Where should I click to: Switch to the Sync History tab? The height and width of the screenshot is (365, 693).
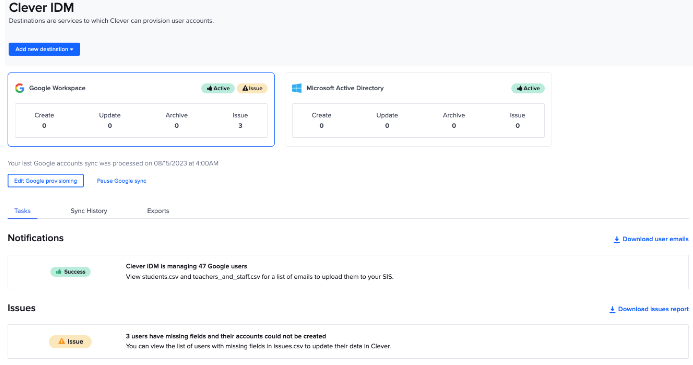click(x=89, y=211)
